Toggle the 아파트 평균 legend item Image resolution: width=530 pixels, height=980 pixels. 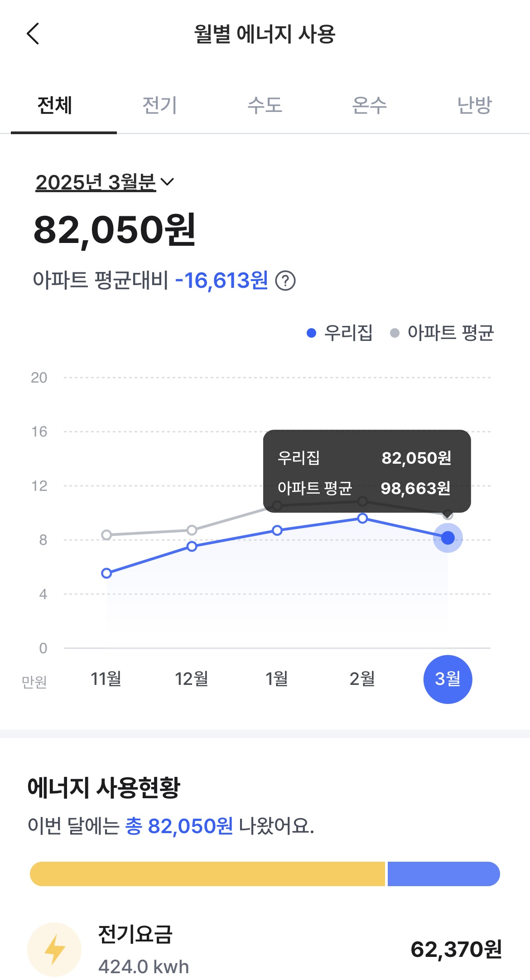point(442,333)
